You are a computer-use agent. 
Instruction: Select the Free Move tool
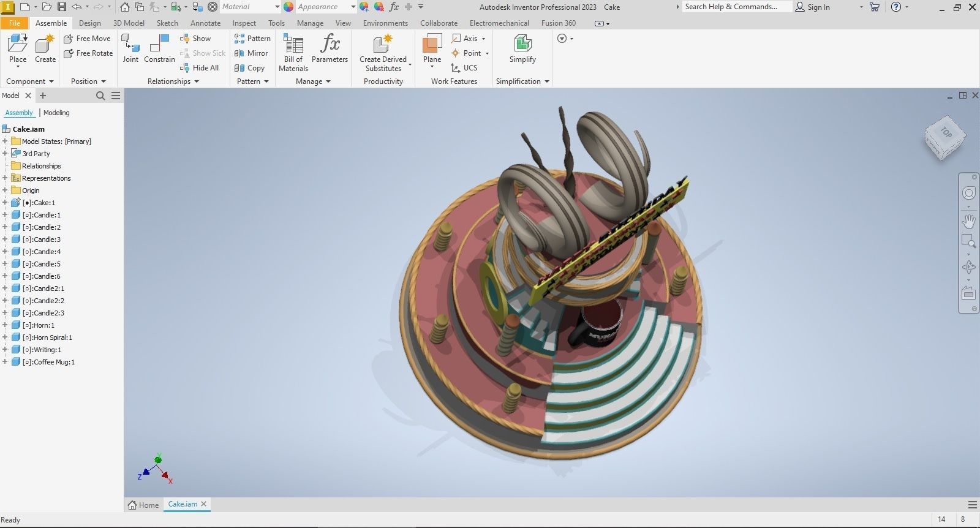(87, 38)
